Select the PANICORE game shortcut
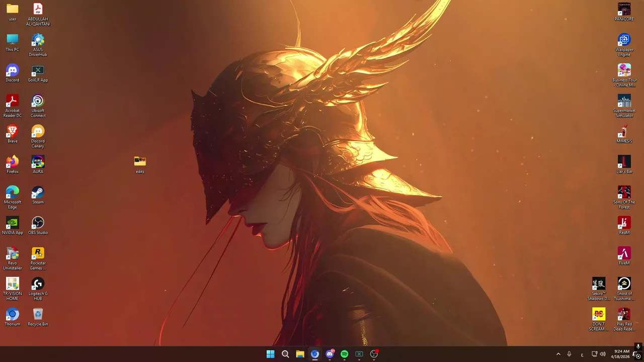 pyautogui.click(x=624, y=13)
